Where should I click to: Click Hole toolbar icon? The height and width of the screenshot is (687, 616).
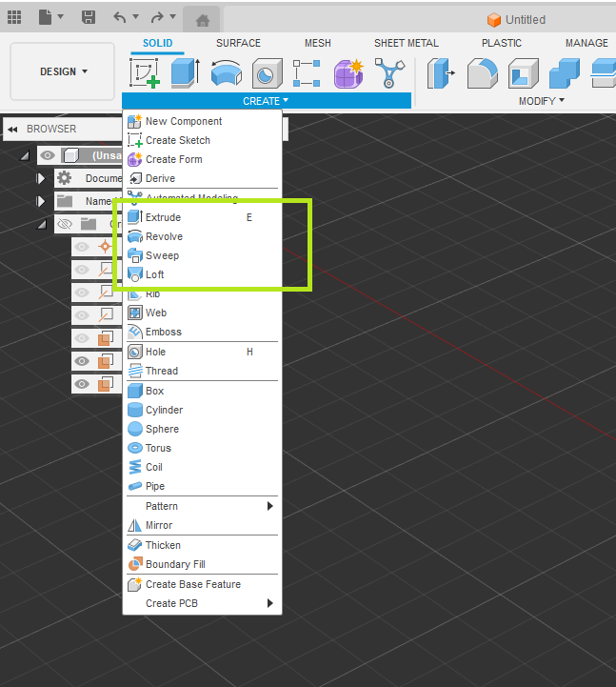[268, 73]
